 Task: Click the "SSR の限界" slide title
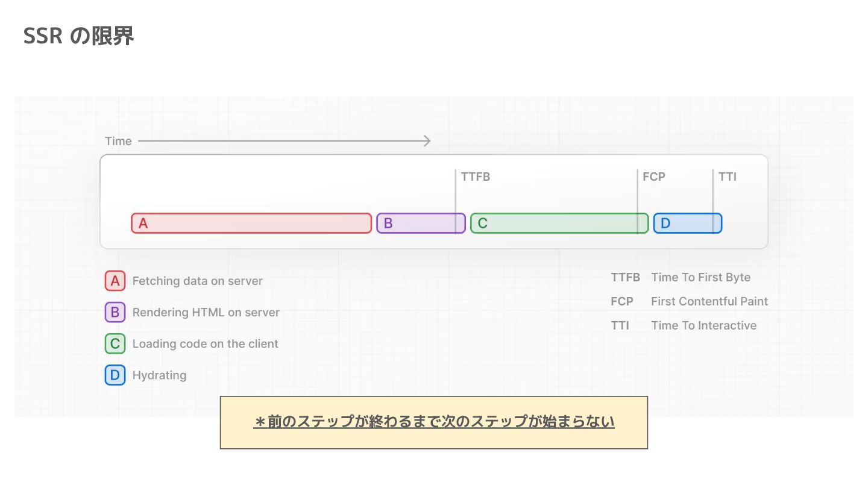(x=78, y=37)
